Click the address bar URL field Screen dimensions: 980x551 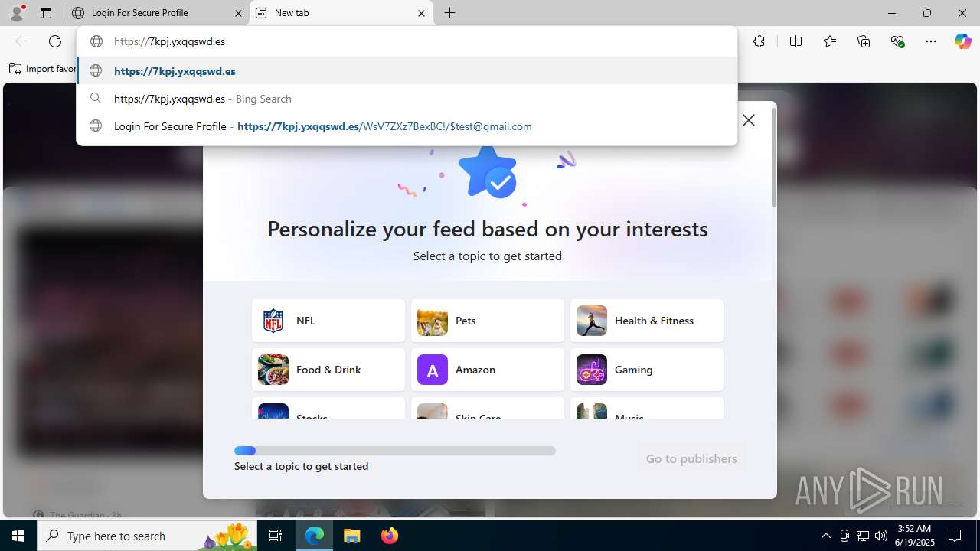(407, 41)
